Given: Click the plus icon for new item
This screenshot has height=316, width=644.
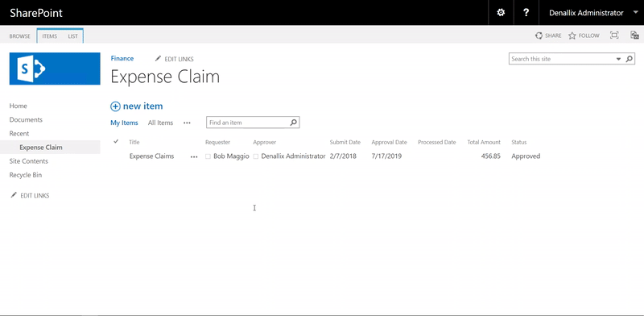Looking at the screenshot, I should (x=115, y=106).
